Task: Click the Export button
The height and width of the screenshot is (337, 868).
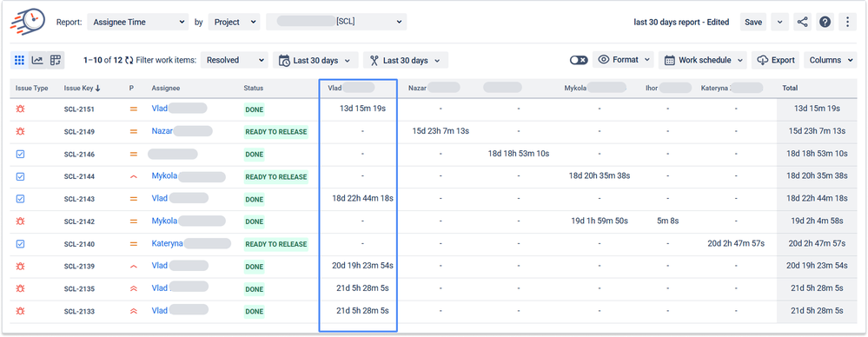Action: tap(776, 60)
